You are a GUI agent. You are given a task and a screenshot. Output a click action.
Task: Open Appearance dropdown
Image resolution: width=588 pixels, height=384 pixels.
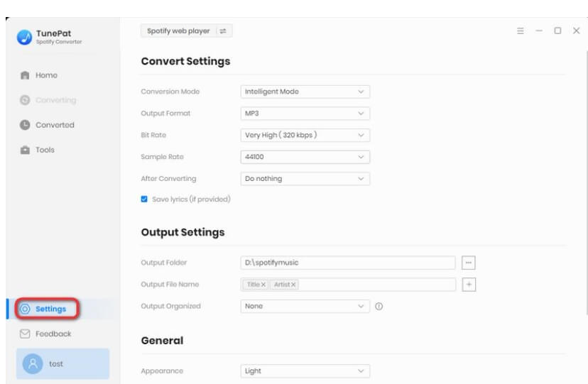click(x=305, y=371)
